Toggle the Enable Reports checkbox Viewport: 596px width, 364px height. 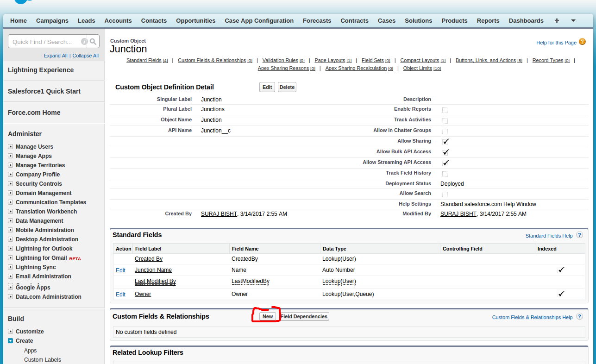[445, 110]
